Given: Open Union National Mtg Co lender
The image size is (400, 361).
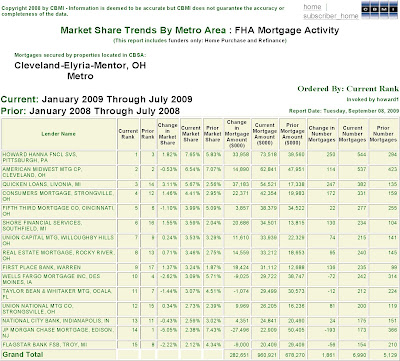Looking at the screenshot, I should pyautogui.click(x=38, y=309).
